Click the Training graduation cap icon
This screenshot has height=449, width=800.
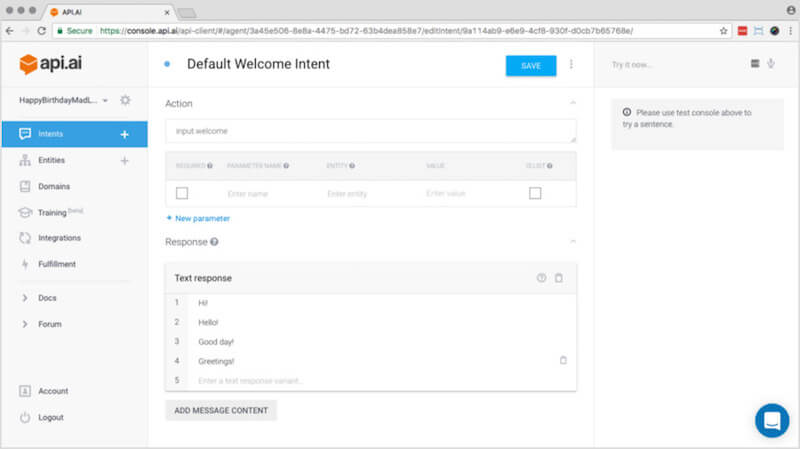tap(25, 212)
